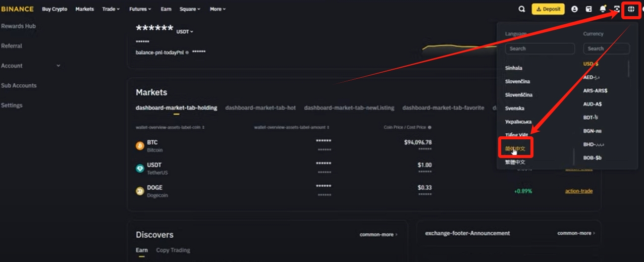Screen dimensions: 644x262
Task: Click the Dogecoin coin icon
Action: 140,191
